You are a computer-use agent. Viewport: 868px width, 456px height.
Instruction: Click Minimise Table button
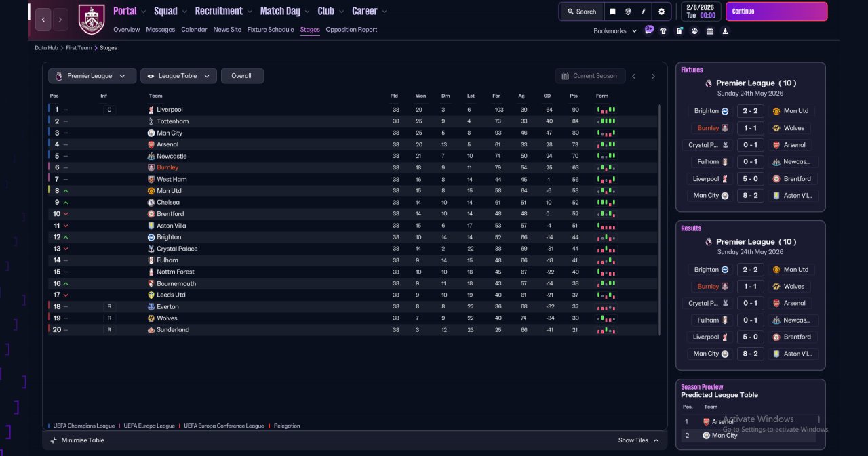click(x=77, y=440)
